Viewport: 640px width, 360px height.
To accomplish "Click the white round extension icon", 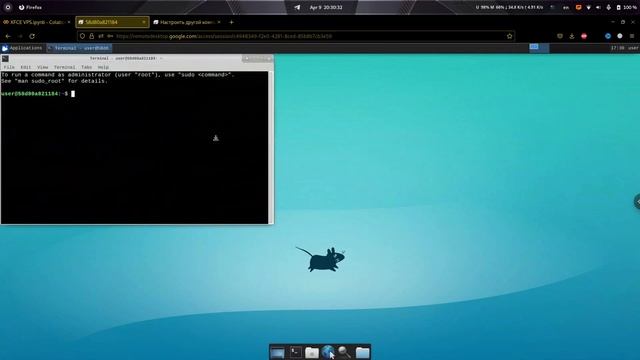I will (620, 36).
